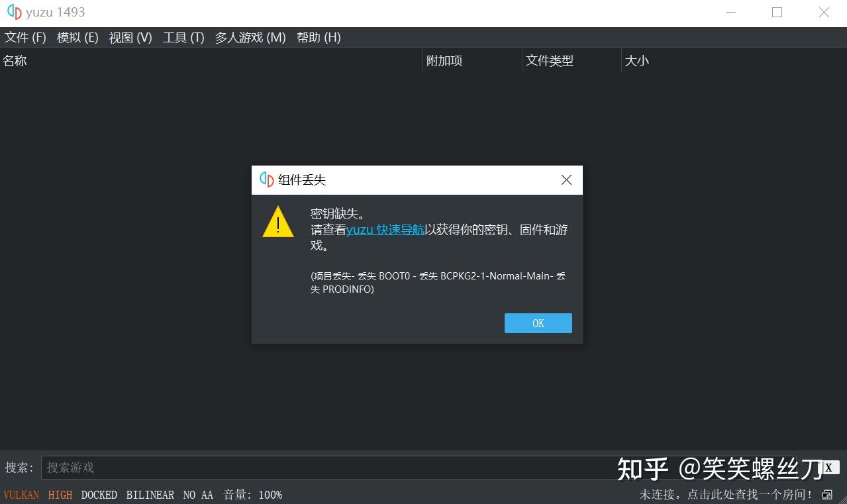Close the 组件丢失 dialog
847x504 pixels.
click(x=566, y=180)
